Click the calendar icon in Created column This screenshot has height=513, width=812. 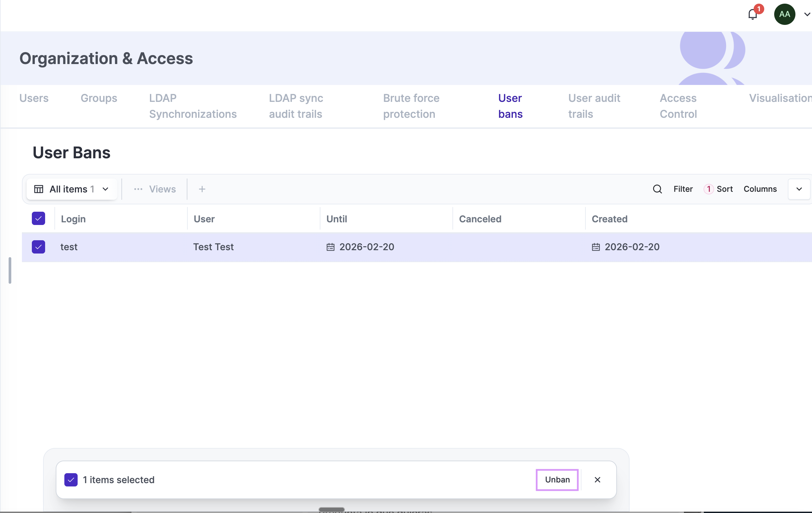pyautogui.click(x=596, y=247)
